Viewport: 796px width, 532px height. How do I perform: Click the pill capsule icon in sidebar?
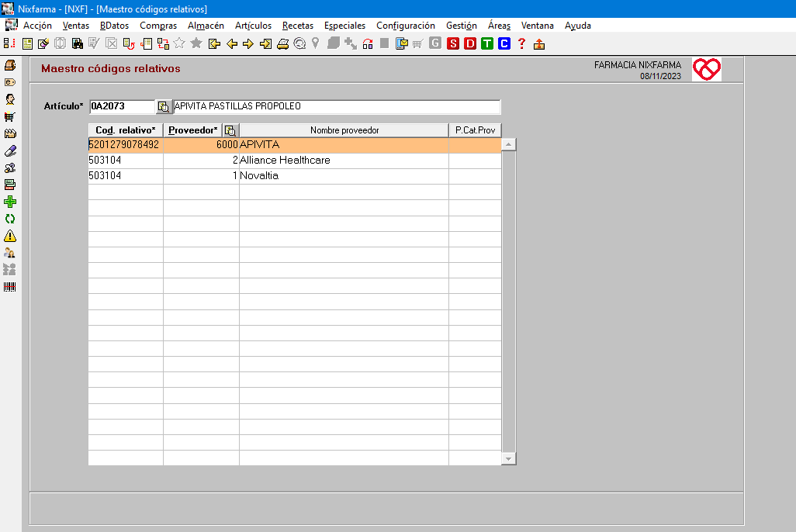click(9, 150)
